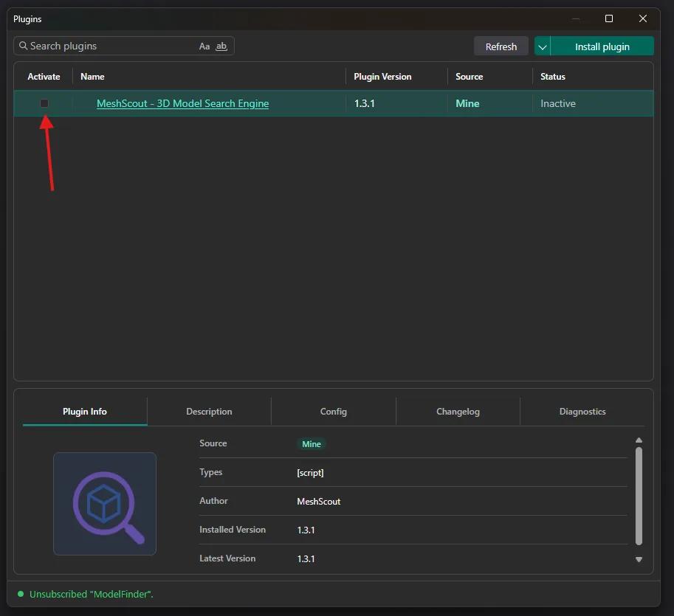Switch to the Plugin Info tab
Screen dimensions: 674x616
85,412
